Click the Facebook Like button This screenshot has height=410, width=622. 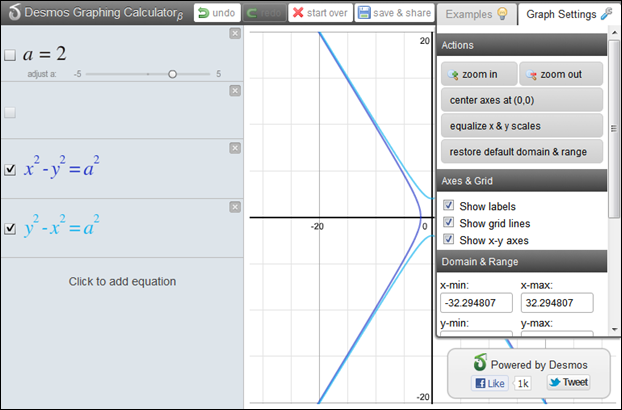[x=490, y=383]
